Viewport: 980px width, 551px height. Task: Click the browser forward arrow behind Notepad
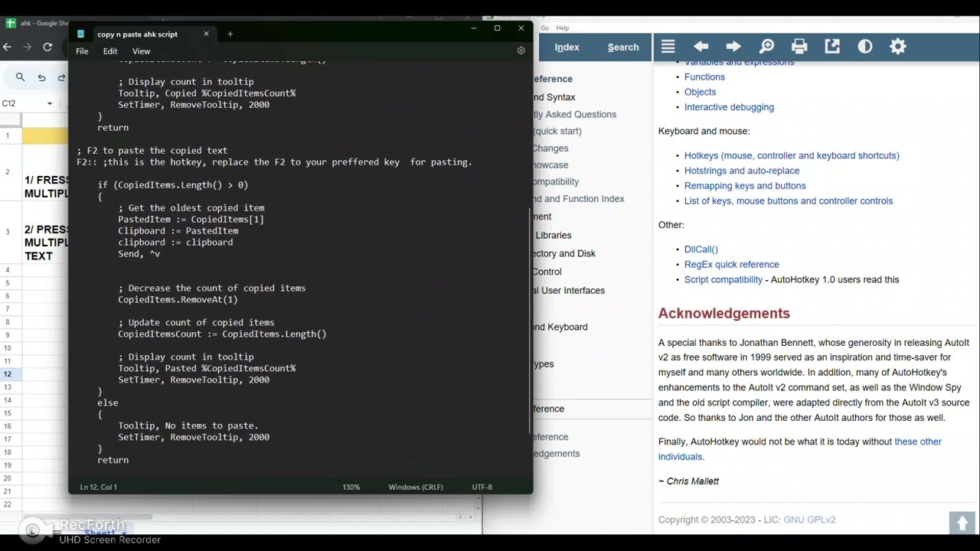pyautogui.click(x=27, y=47)
